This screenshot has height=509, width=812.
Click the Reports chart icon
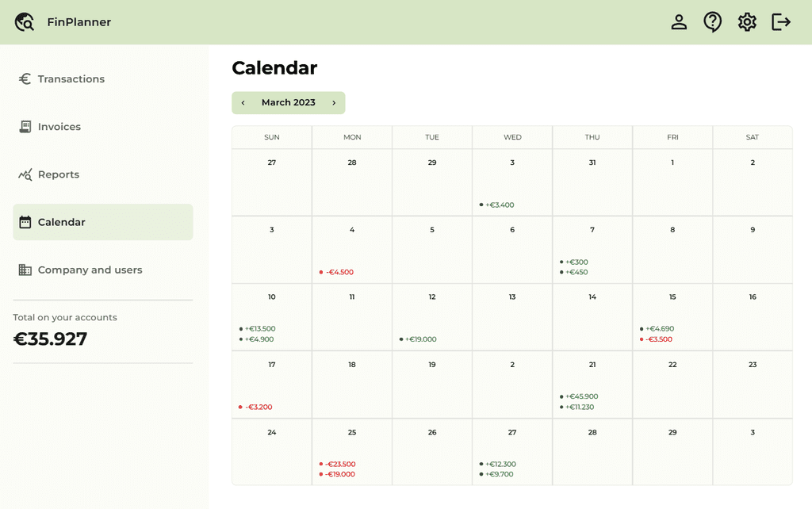pyautogui.click(x=25, y=174)
